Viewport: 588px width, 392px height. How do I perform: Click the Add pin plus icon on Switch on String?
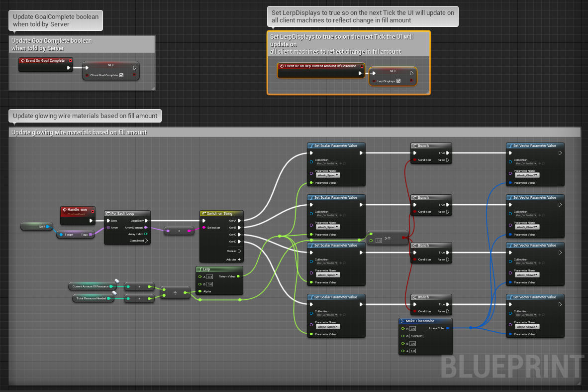239,259
